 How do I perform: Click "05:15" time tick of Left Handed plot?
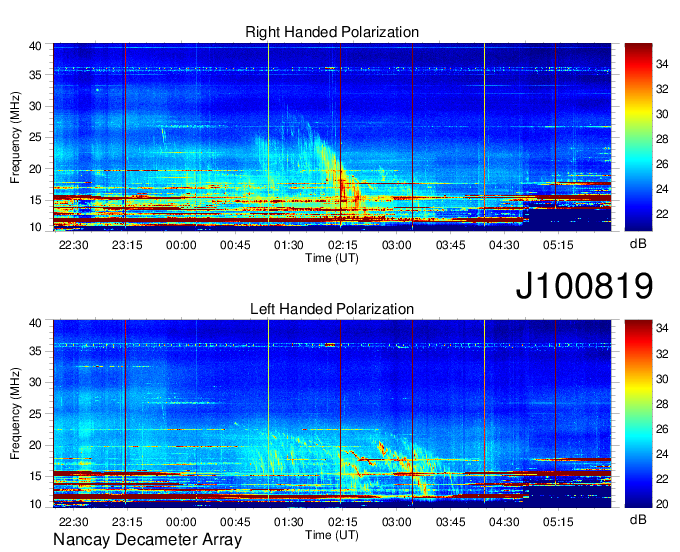click(558, 522)
